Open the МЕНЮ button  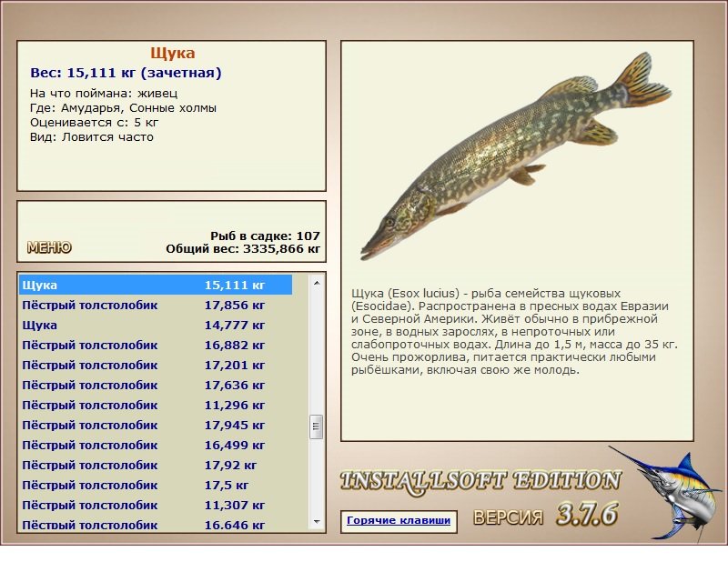click(49, 247)
